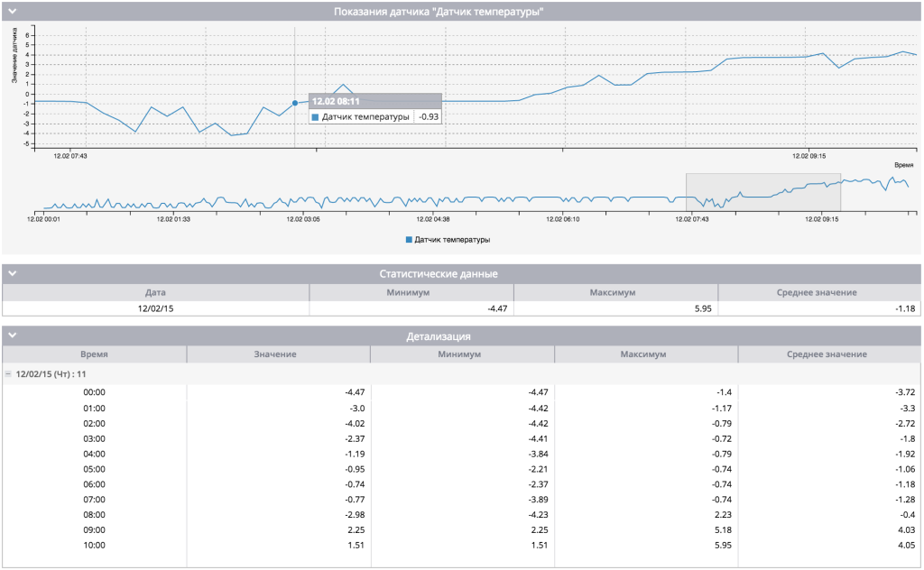
Task: Select the 10:00 row in details table
Action: 94,546
